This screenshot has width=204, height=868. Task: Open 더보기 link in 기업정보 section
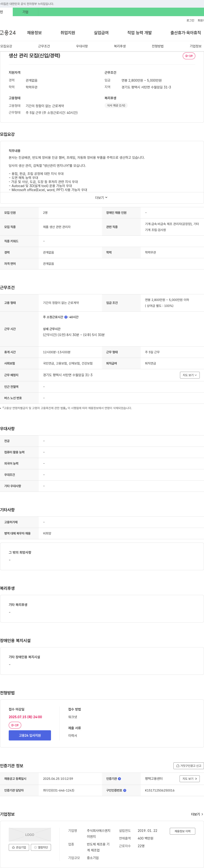(x=197, y=814)
